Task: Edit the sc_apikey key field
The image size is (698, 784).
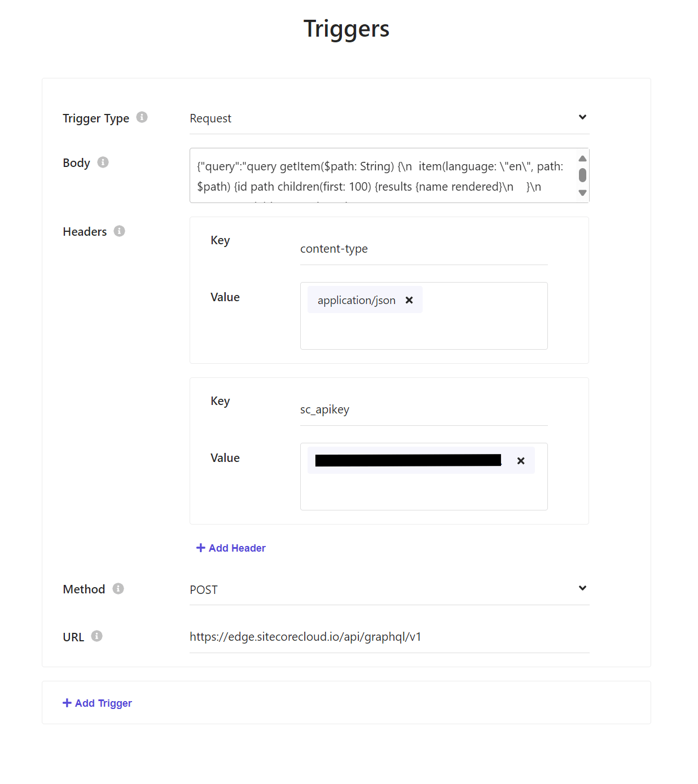Action: pos(424,409)
